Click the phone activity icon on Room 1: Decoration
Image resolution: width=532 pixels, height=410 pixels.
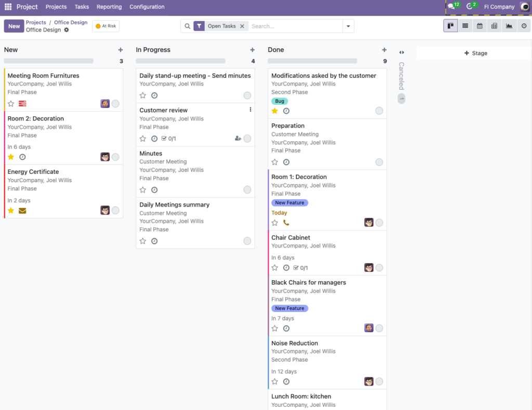[x=286, y=223]
